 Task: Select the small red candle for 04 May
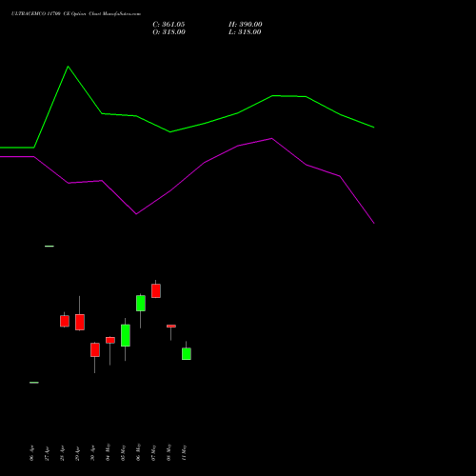pyautogui.click(x=110, y=340)
